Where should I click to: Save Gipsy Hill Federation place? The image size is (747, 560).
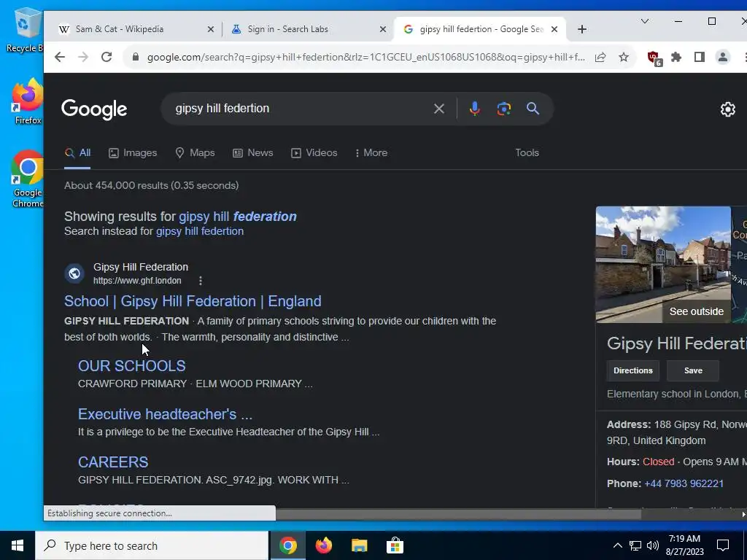693,370
